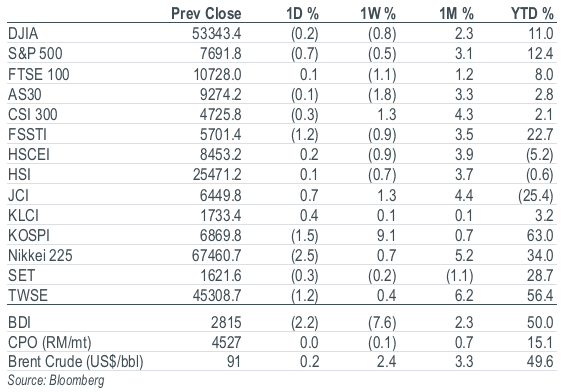Click the DJIA row label

tap(23, 34)
